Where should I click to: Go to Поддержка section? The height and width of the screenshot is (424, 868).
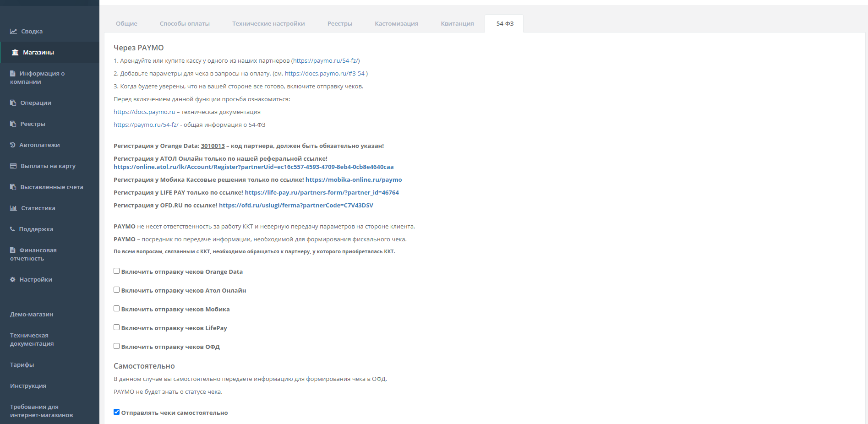(x=49, y=229)
